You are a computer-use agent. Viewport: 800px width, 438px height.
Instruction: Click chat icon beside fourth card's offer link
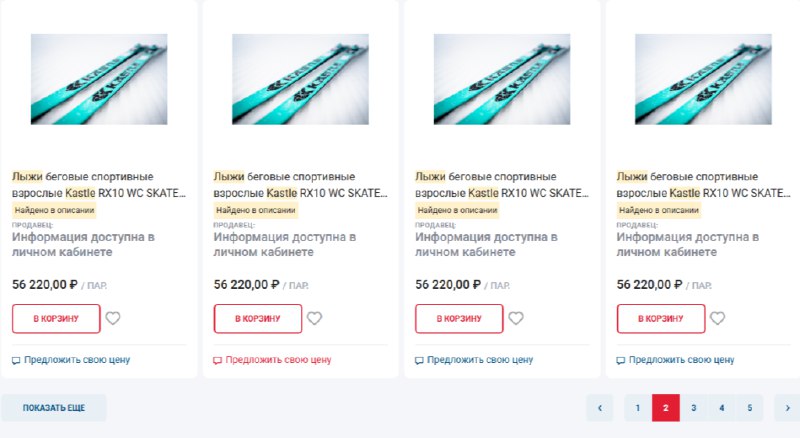(x=621, y=360)
